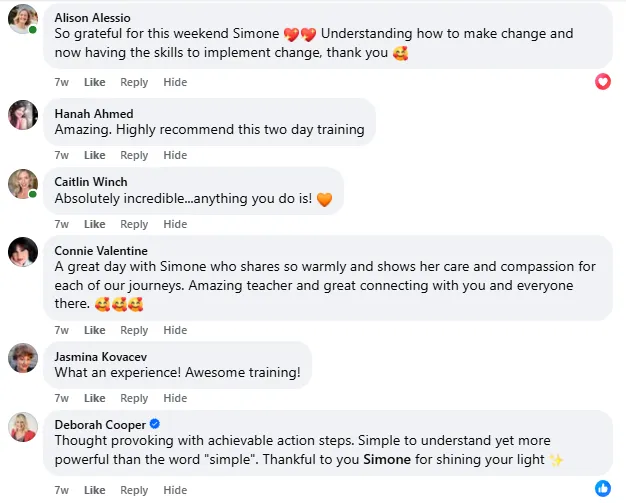Image resolution: width=626 pixels, height=503 pixels.
Task: Click heart reaction on Alison's comment
Action: 603,81
